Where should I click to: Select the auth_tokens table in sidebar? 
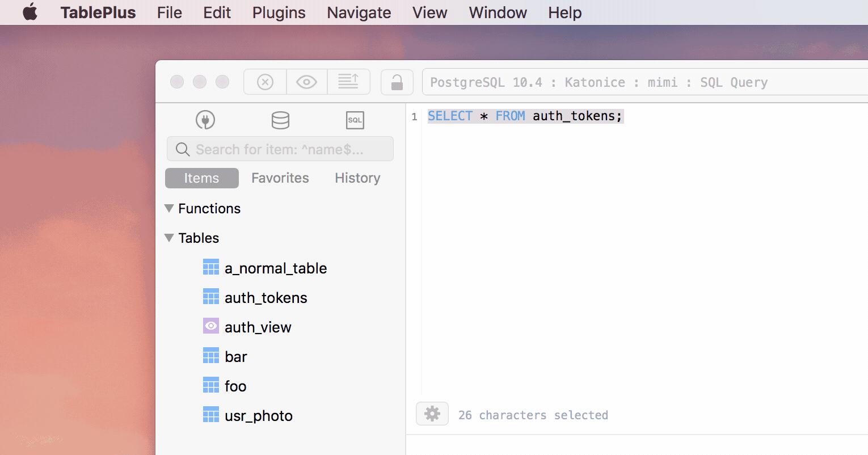pyautogui.click(x=266, y=298)
